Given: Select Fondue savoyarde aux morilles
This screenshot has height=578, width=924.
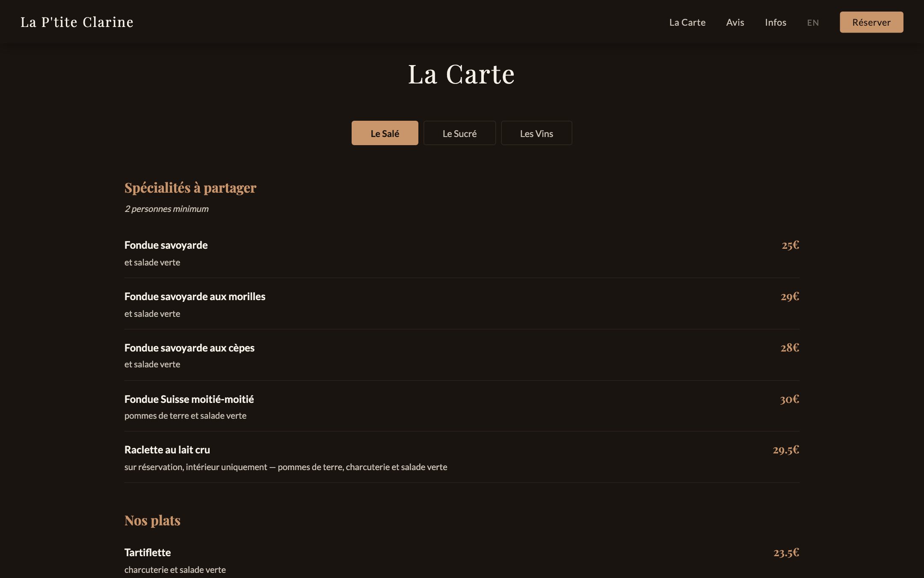Looking at the screenshot, I should (195, 296).
